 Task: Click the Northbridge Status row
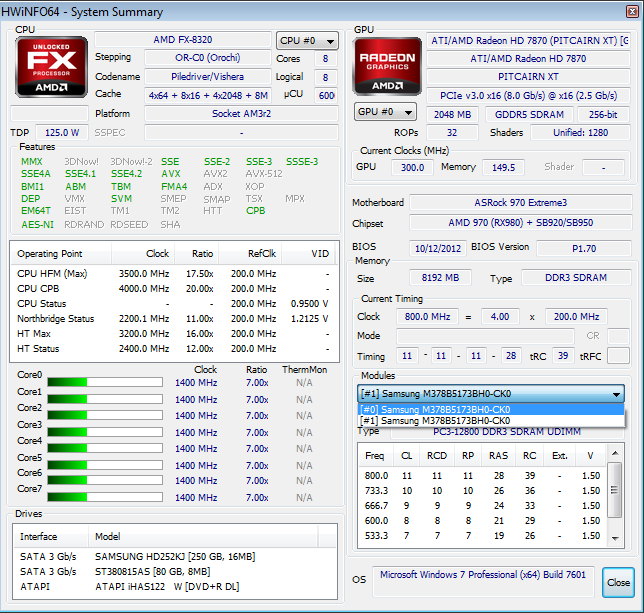point(173,319)
